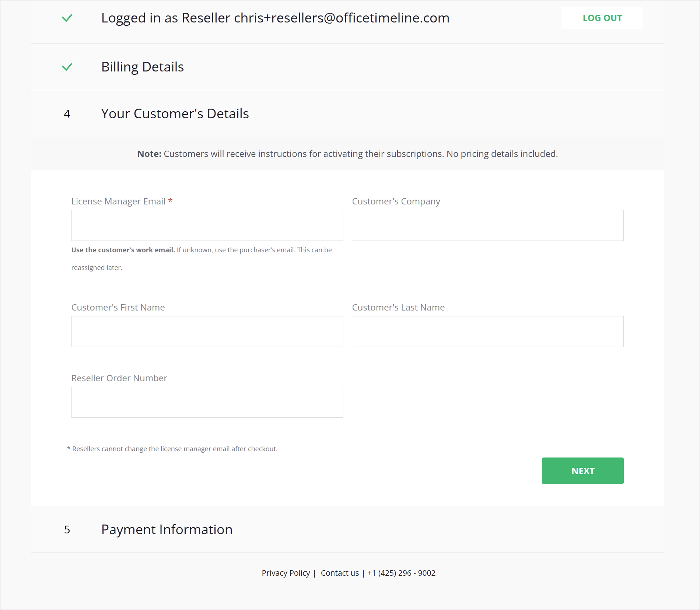This screenshot has width=700, height=610.
Task: Click the green checkmark beside Billing Details
Action: click(67, 67)
